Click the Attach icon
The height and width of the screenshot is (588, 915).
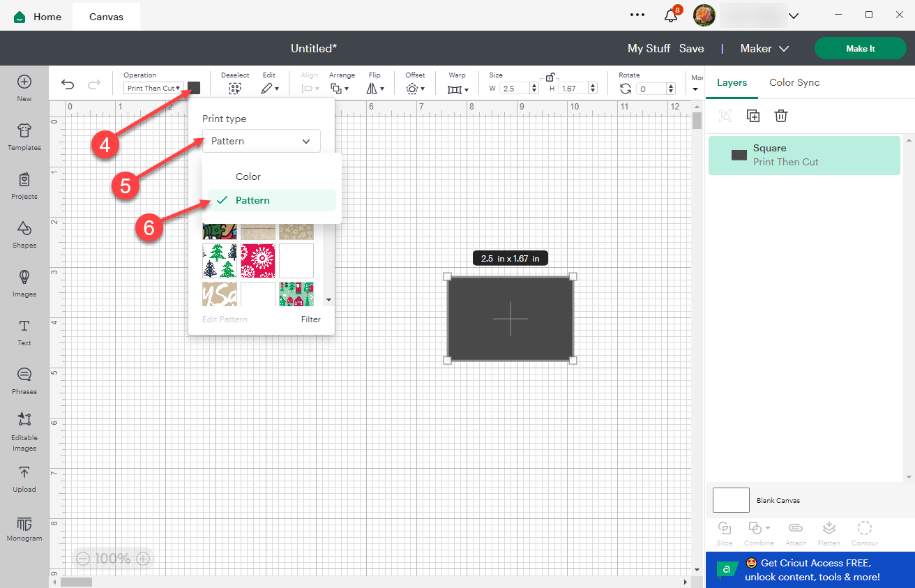pyautogui.click(x=795, y=533)
